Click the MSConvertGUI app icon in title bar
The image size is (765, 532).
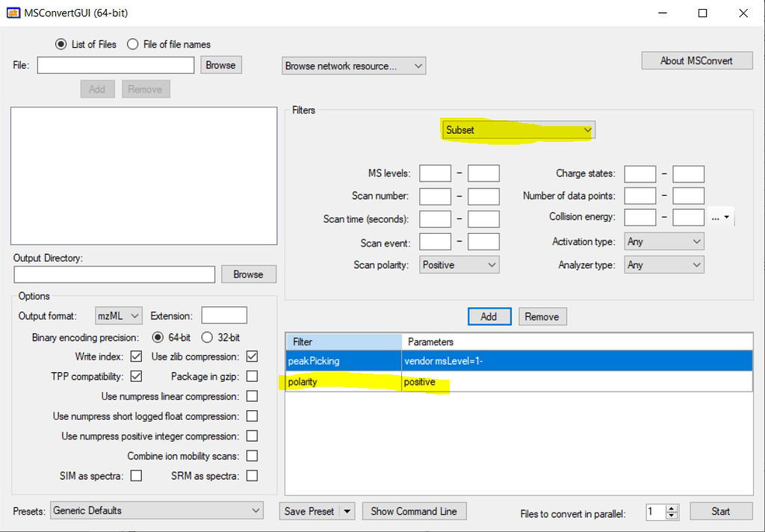(13, 13)
